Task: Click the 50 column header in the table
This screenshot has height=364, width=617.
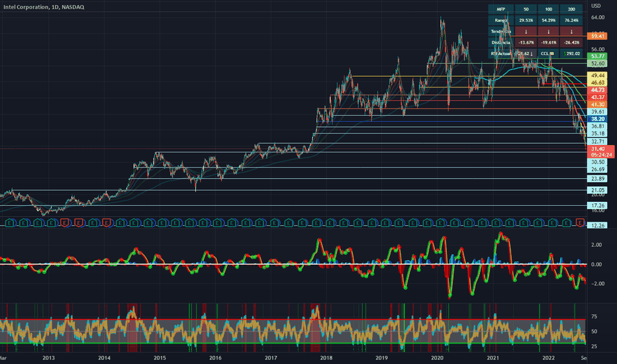Action: (526, 9)
